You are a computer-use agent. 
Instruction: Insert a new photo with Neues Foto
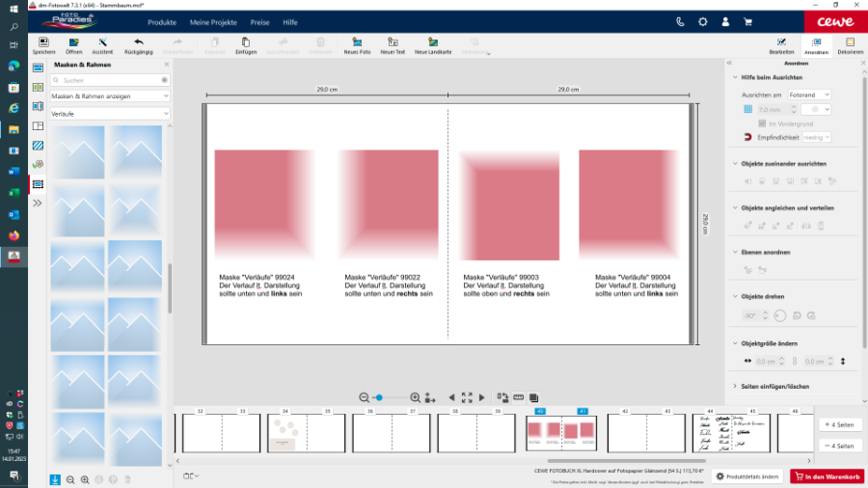357,43
